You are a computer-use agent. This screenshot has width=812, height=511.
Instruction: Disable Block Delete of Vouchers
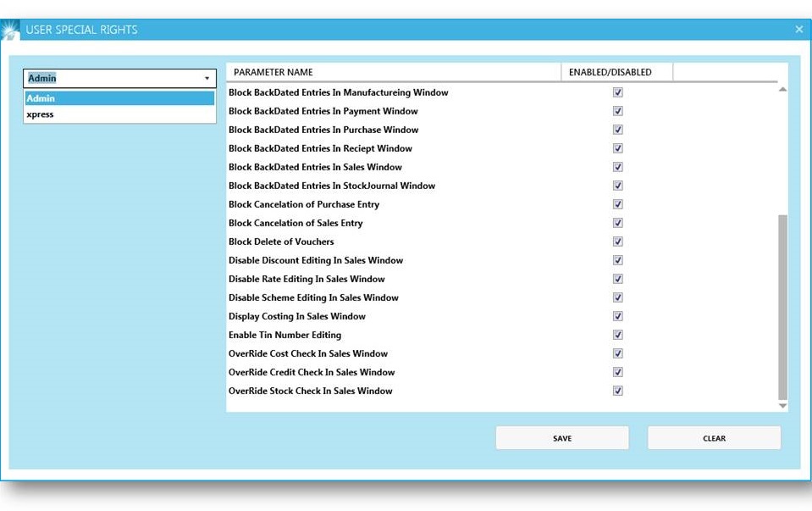[x=617, y=241]
